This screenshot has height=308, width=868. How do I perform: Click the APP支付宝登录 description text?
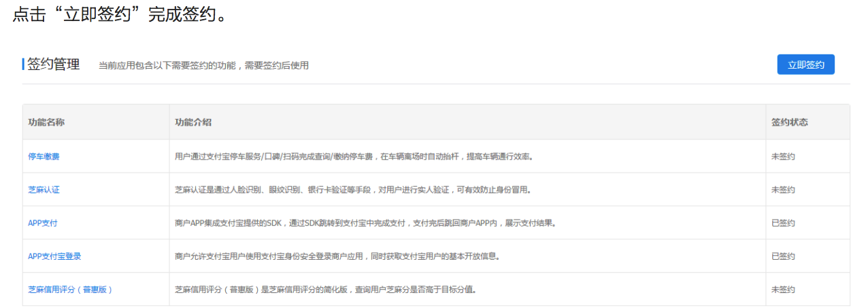point(338,256)
